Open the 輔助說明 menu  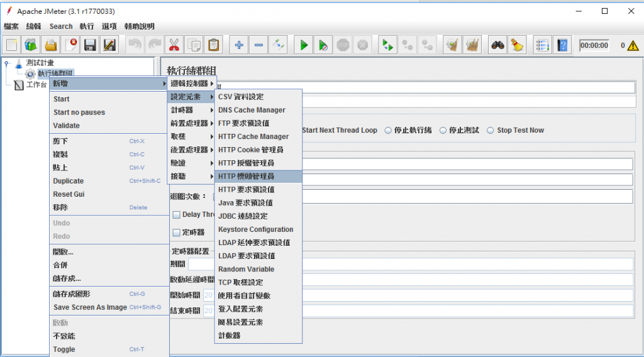pyautogui.click(x=139, y=26)
